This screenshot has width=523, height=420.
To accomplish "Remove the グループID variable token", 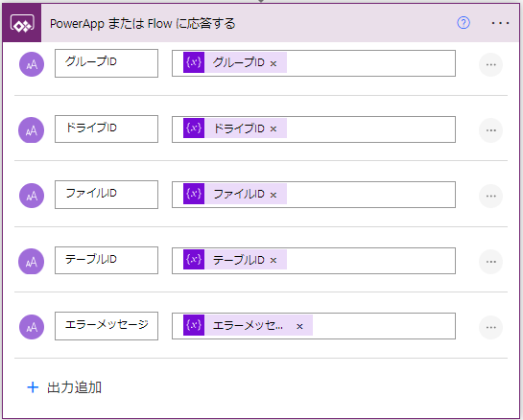I will 273,63.
